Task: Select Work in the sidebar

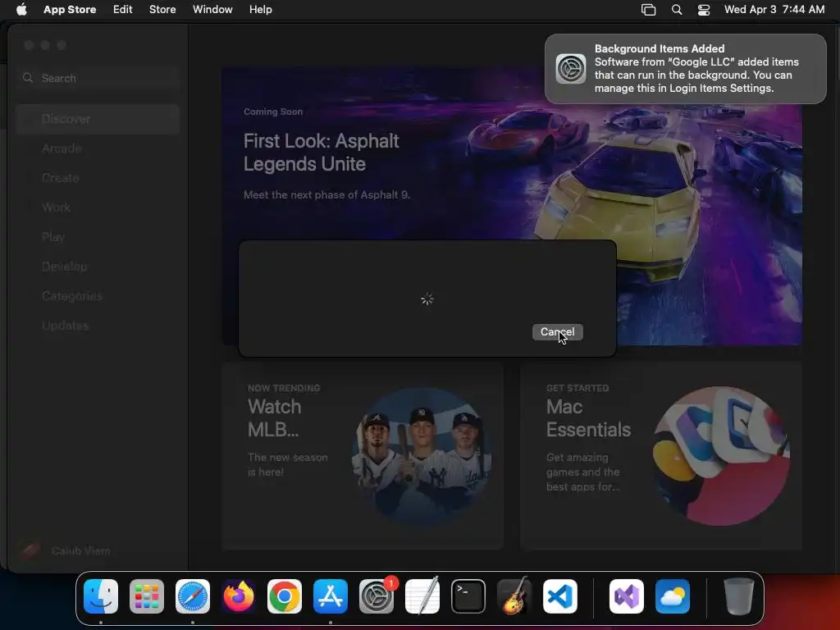Action: point(98,208)
